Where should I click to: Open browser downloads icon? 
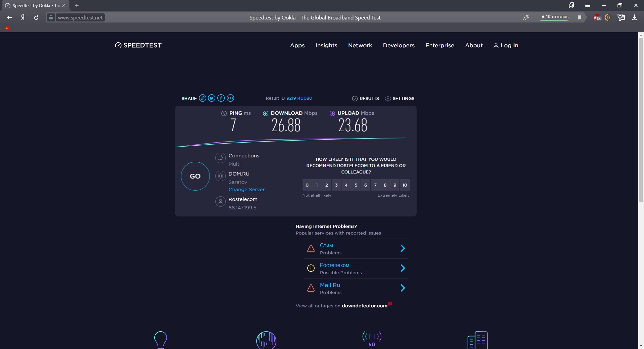635,17
